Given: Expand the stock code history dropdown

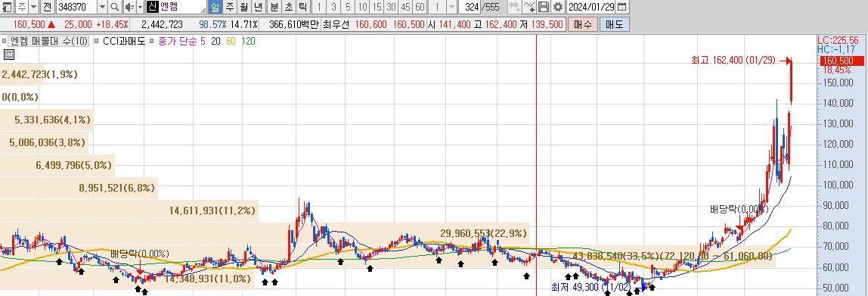Looking at the screenshot, I should 102,7.
